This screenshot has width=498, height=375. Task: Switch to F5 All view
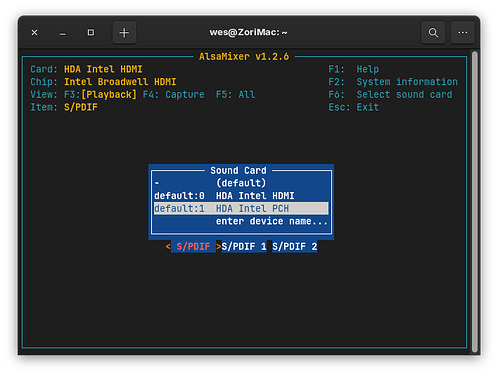[235, 95]
